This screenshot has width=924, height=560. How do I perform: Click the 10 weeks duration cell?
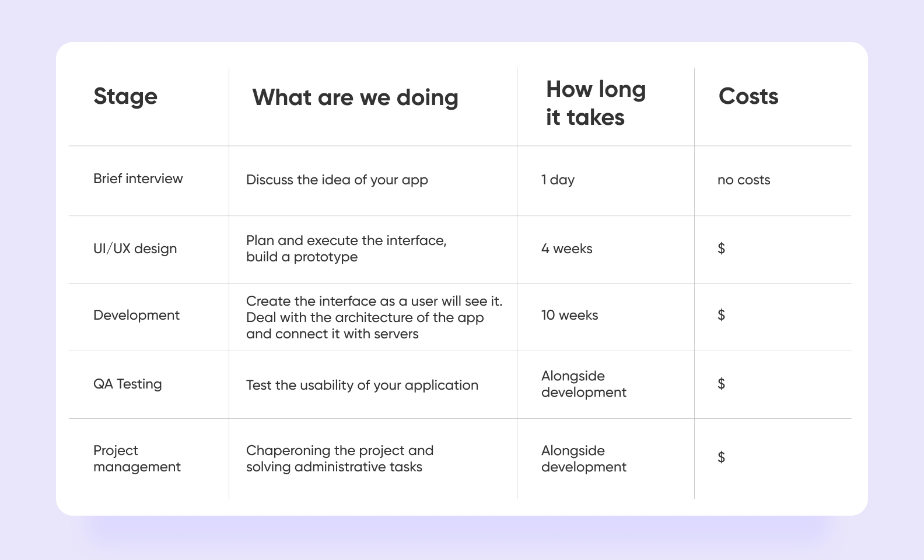click(570, 315)
